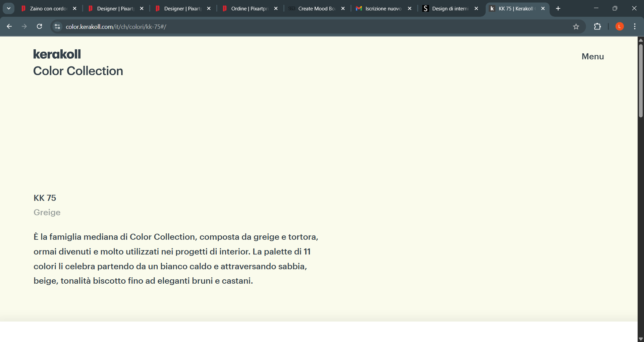
Task: Switch to the Gmail Iscrizione nuovo tab
Action: [383, 8]
